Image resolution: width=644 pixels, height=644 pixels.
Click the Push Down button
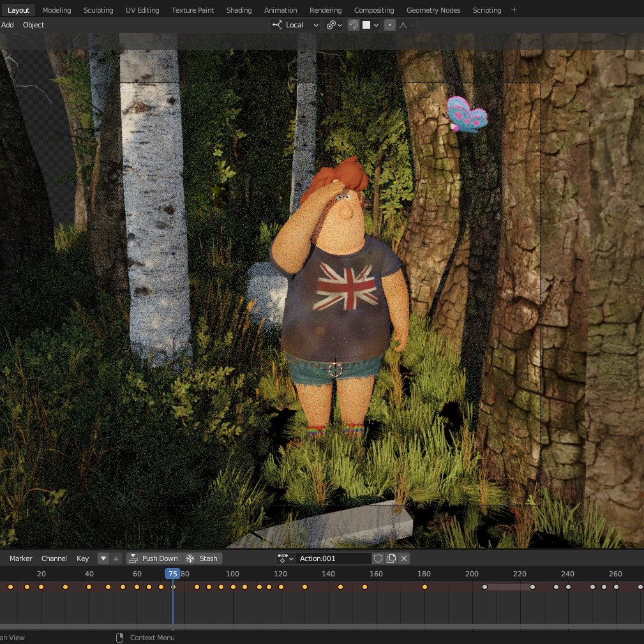click(x=154, y=558)
